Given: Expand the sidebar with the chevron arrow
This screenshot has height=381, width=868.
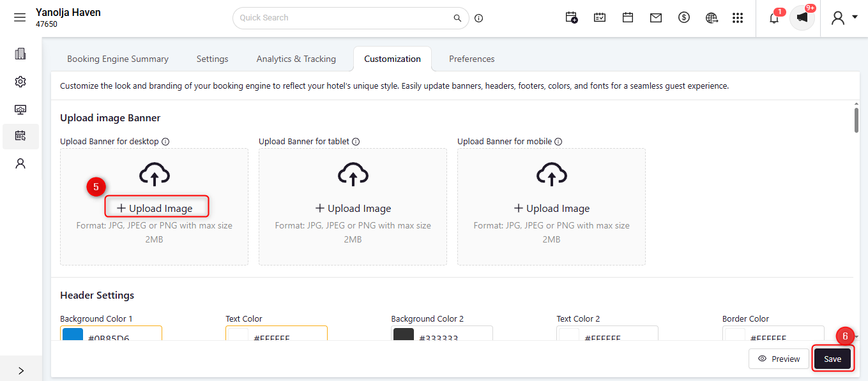Looking at the screenshot, I should (x=20, y=370).
